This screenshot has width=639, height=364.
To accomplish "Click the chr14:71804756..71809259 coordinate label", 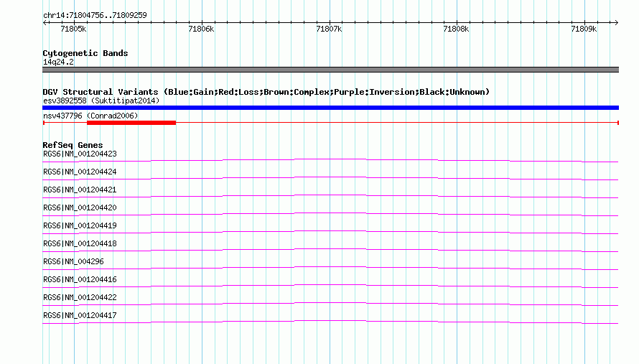I will click(x=95, y=15).
